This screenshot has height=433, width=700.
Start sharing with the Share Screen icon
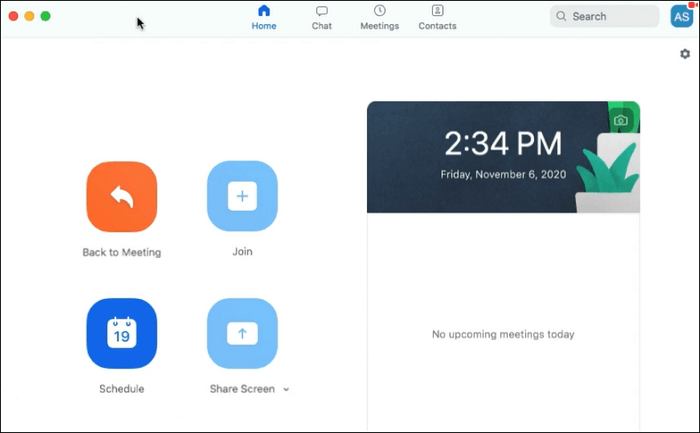[x=242, y=333]
